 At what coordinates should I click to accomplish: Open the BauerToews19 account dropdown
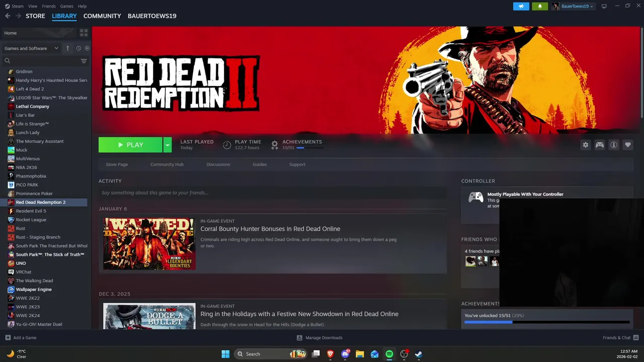(x=573, y=6)
